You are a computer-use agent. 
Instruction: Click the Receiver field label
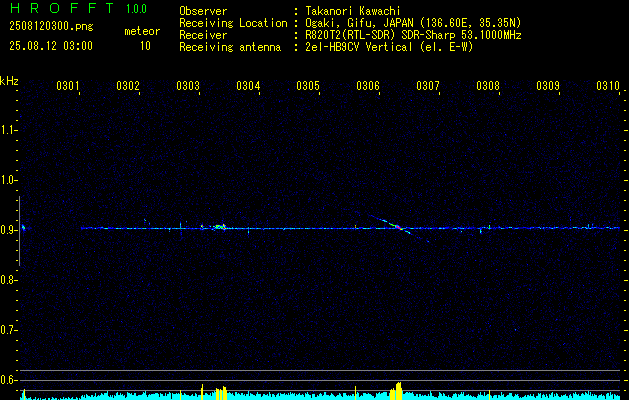(203, 35)
